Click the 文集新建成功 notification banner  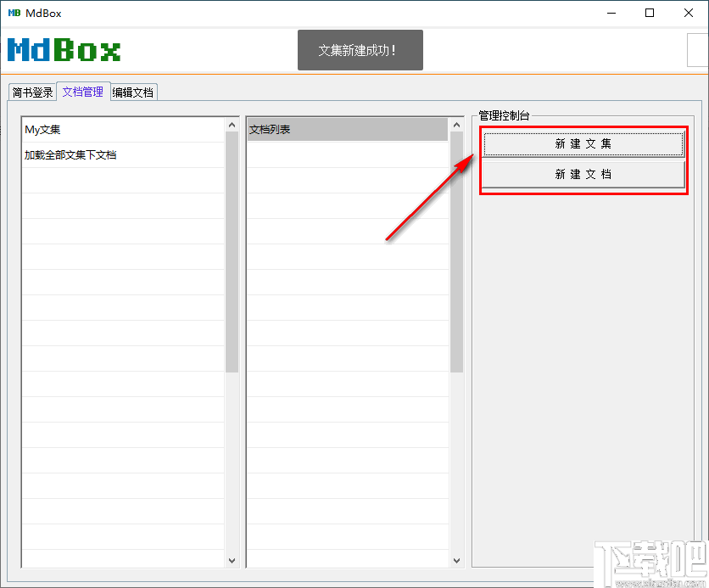pyautogui.click(x=360, y=50)
